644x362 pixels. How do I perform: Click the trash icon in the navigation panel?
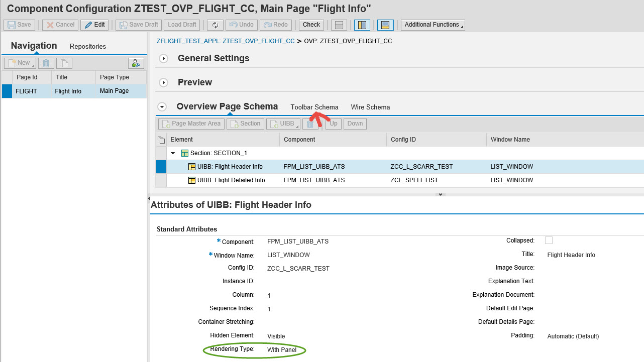(46, 63)
